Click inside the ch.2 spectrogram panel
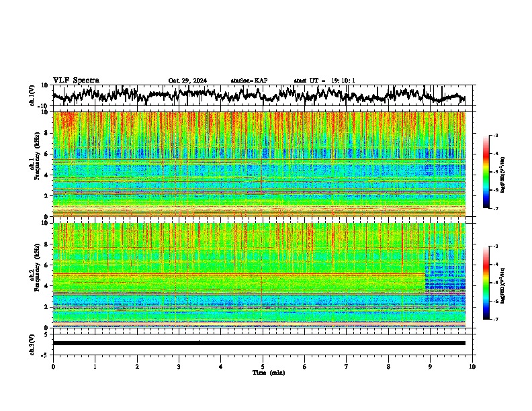The image size is (532, 411). [259, 275]
